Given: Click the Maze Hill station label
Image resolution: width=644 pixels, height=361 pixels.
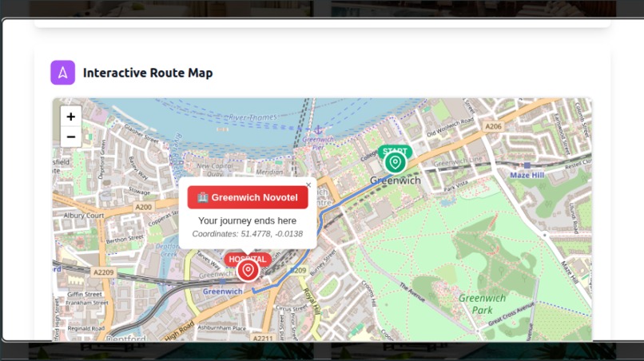Looking at the screenshot, I should click(527, 175).
